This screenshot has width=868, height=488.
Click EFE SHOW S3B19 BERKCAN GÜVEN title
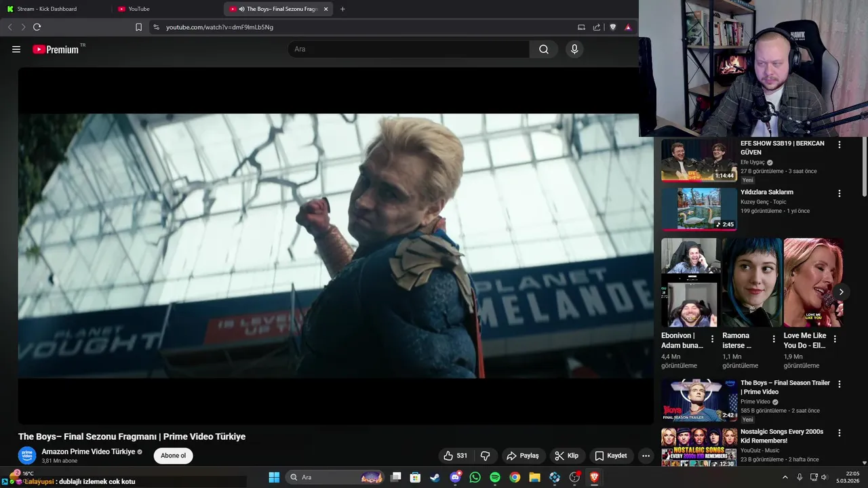pyautogui.click(x=783, y=148)
